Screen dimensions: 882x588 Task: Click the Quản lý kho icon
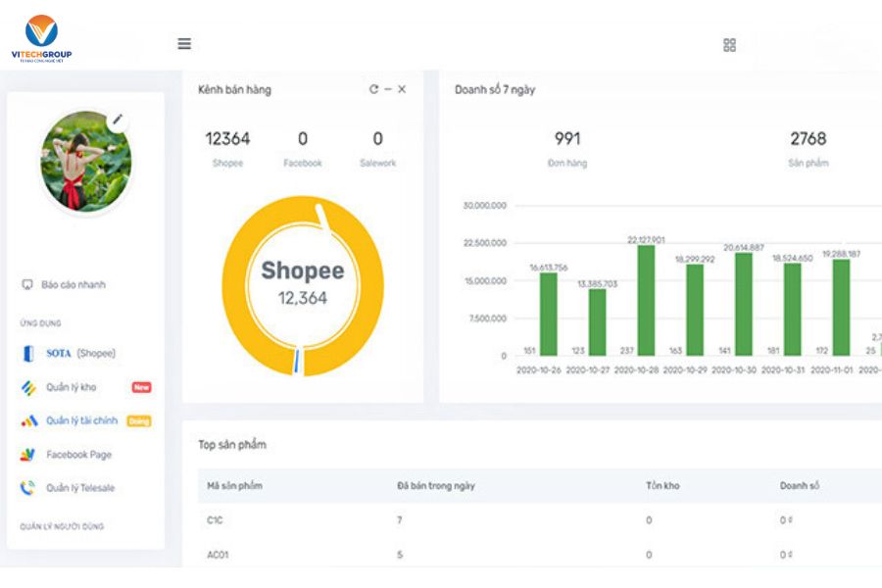click(28, 388)
